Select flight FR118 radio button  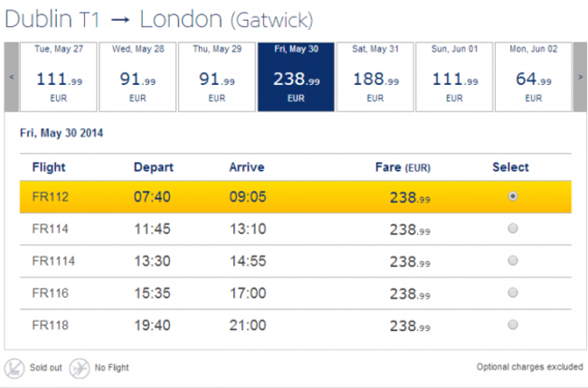pos(513,324)
